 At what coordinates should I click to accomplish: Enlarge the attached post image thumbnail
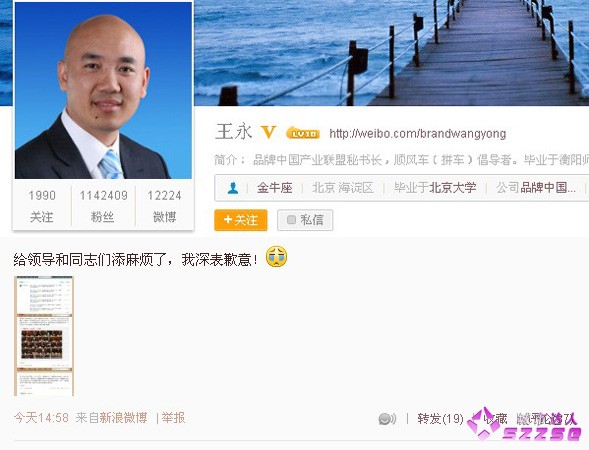coord(44,336)
